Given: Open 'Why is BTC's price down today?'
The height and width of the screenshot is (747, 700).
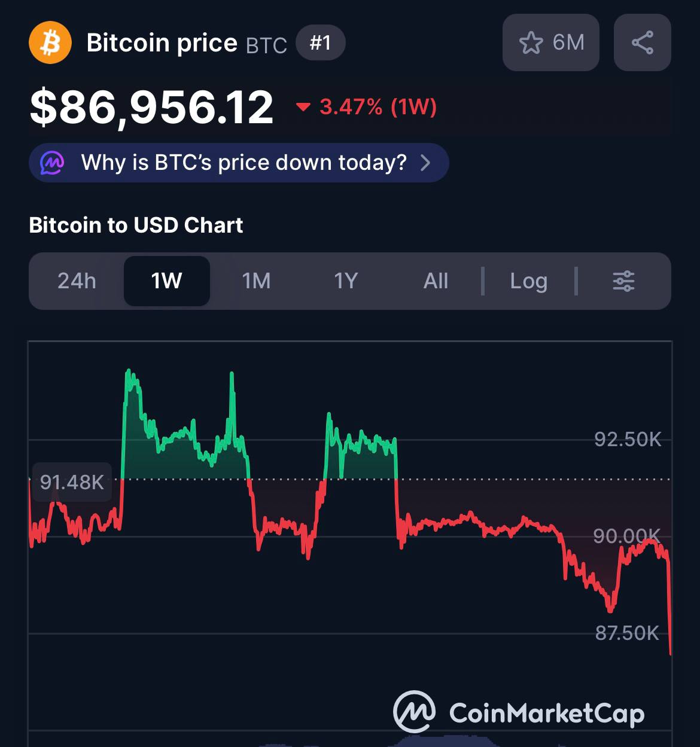Looking at the screenshot, I should (x=244, y=163).
